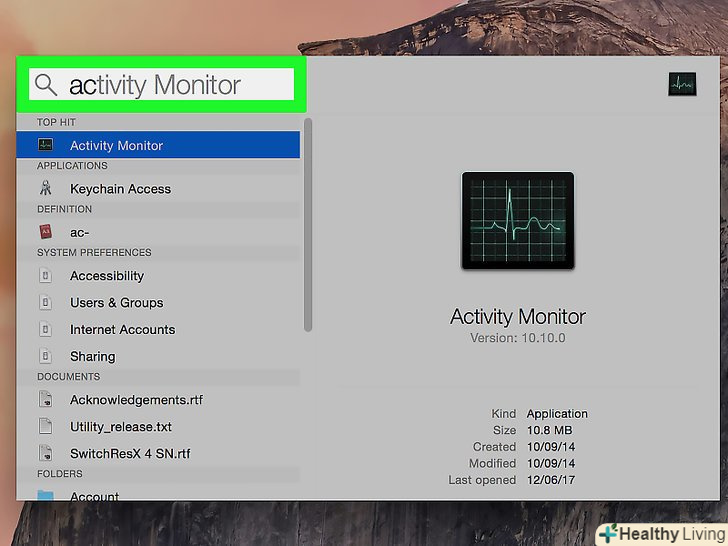
Task: Click the large Activity Monitor preview icon
Action: (x=518, y=221)
